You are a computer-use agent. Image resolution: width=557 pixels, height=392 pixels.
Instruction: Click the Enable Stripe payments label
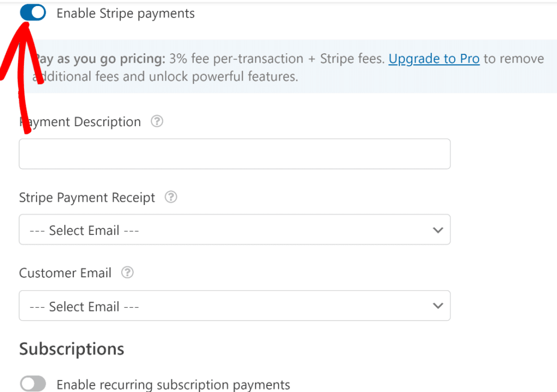125,13
